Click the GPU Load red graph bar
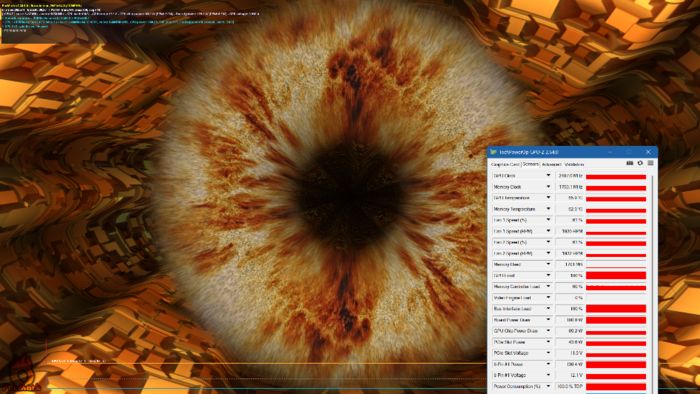Image resolution: width=700 pixels, height=394 pixels. 616,276
